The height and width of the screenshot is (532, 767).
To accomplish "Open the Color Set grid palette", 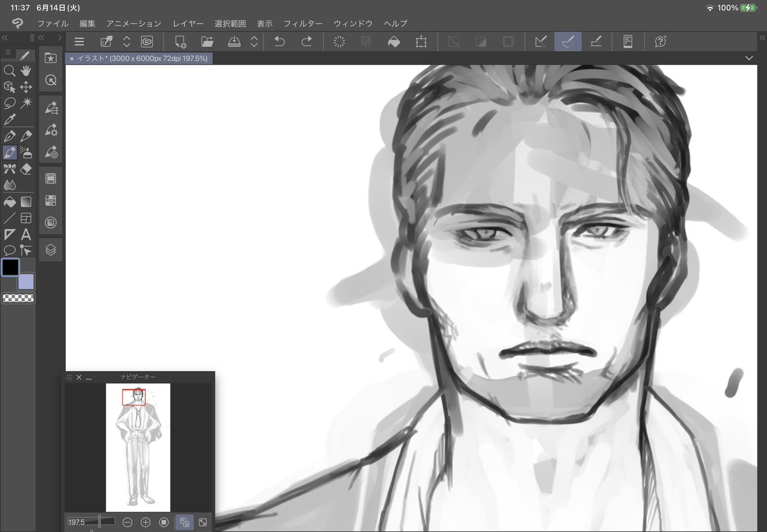I will [x=50, y=201].
